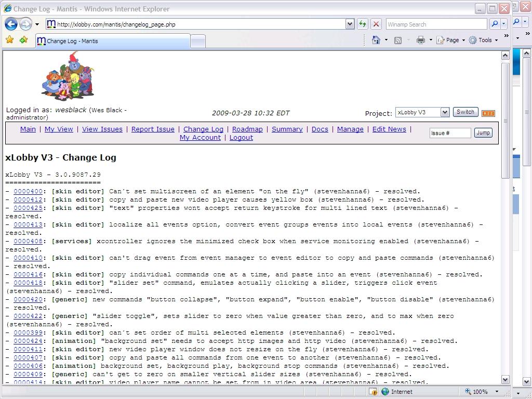532x399 pixels.
Task: Open the Manage link
Action: (350, 129)
